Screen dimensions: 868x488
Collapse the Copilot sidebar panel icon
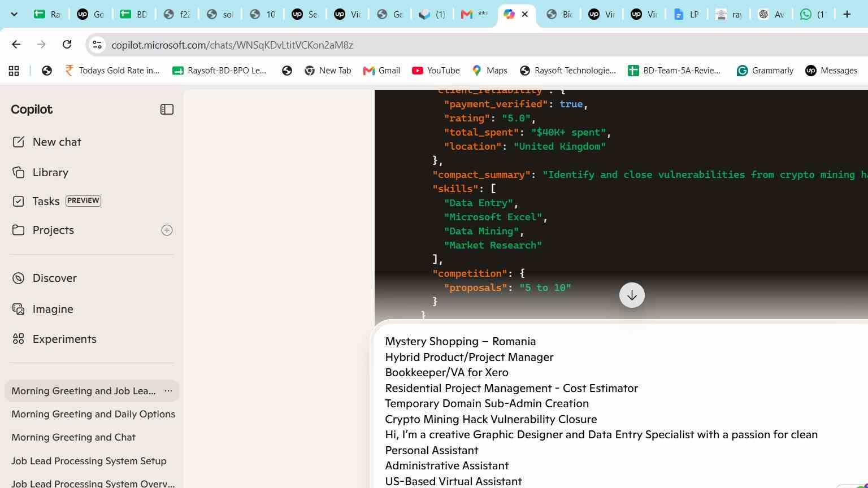[167, 110]
